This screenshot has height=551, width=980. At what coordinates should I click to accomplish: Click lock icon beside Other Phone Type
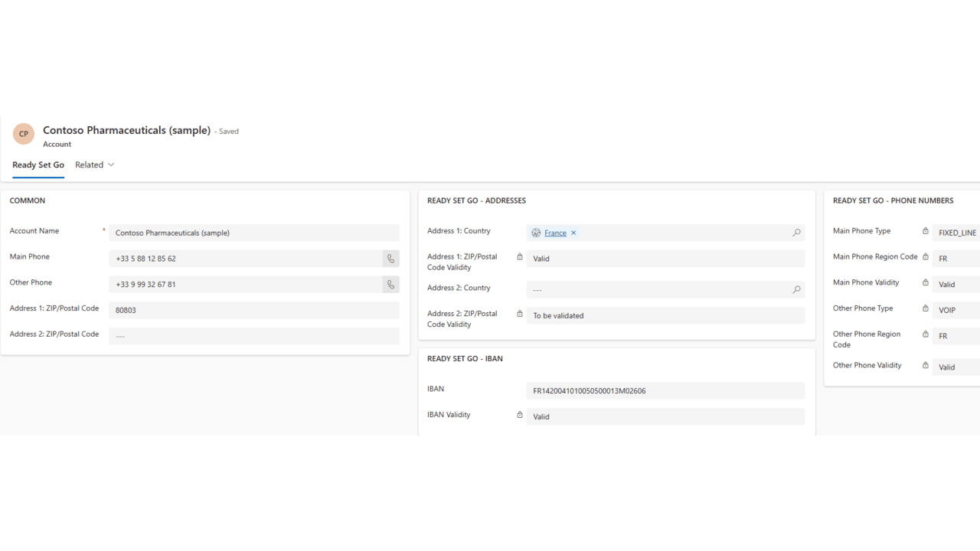(926, 308)
